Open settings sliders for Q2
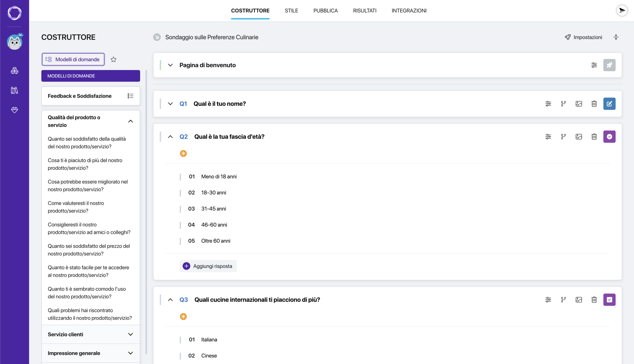The width and height of the screenshot is (634, 364). (548, 137)
